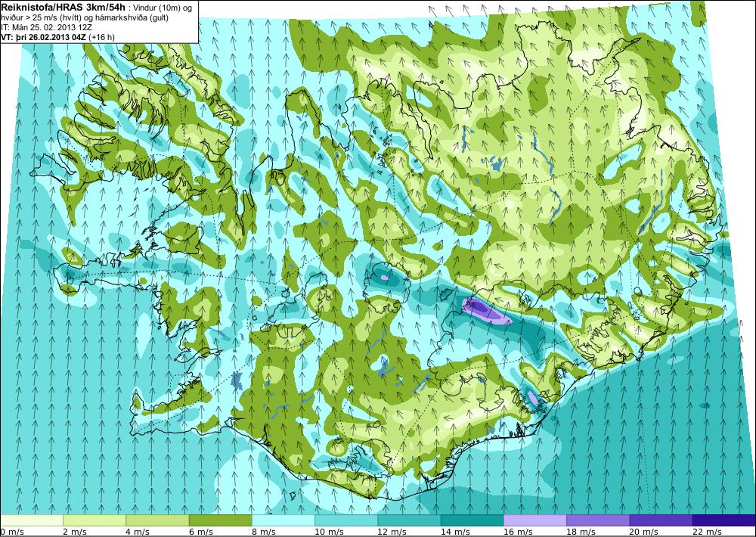Screen dimensions: 756x537
Task: Select the pale cyan 8–10 m/s legend swatch
Action: click(283, 520)
